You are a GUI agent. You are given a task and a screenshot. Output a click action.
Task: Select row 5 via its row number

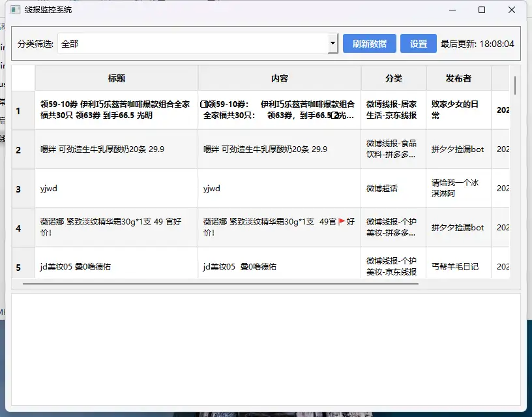(x=18, y=267)
